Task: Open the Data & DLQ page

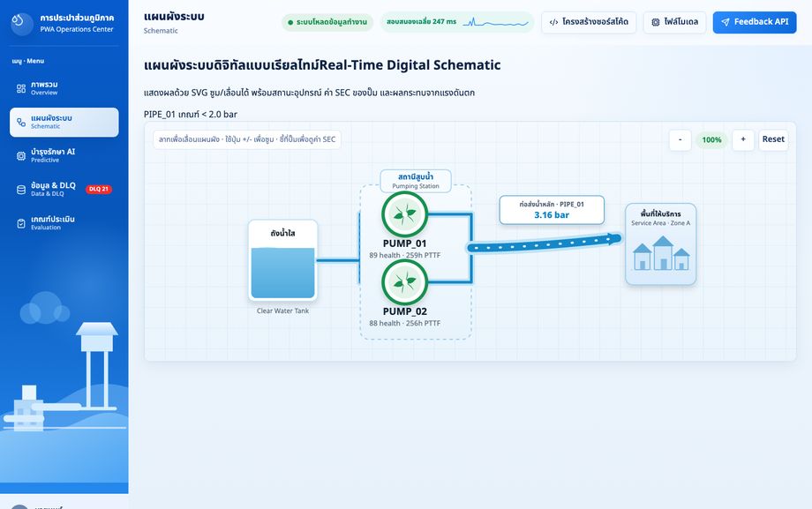Action: pyautogui.click(x=64, y=190)
